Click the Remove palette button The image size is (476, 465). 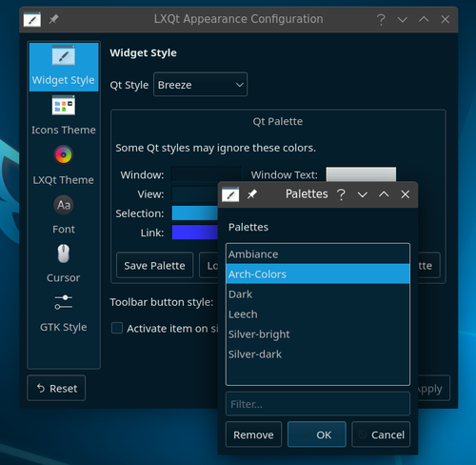[x=253, y=435]
